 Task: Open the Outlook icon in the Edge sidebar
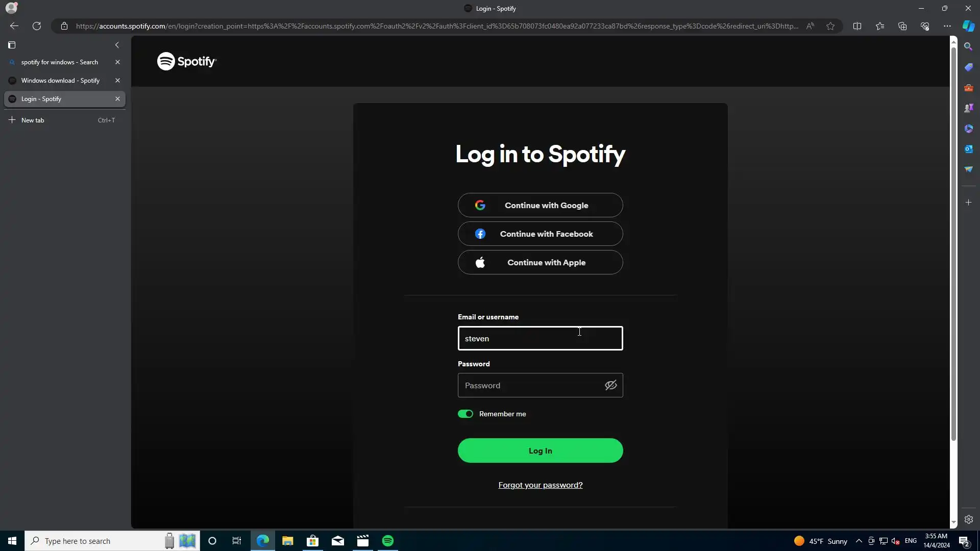tap(968, 149)
